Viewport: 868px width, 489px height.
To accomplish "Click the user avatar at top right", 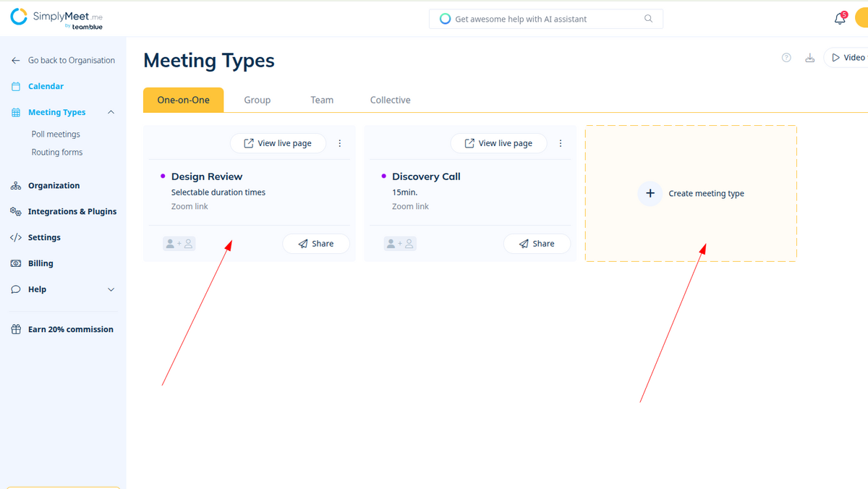I will point(861,19).
